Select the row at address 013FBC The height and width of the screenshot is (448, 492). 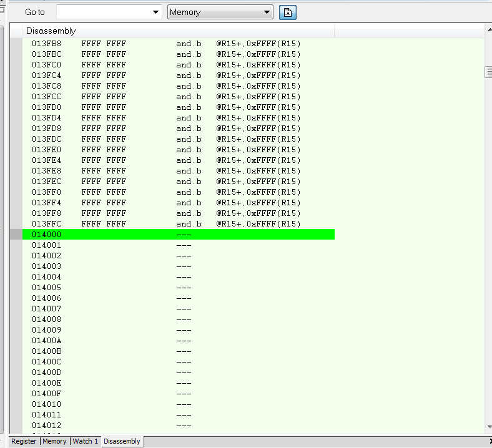click(178, 54)
